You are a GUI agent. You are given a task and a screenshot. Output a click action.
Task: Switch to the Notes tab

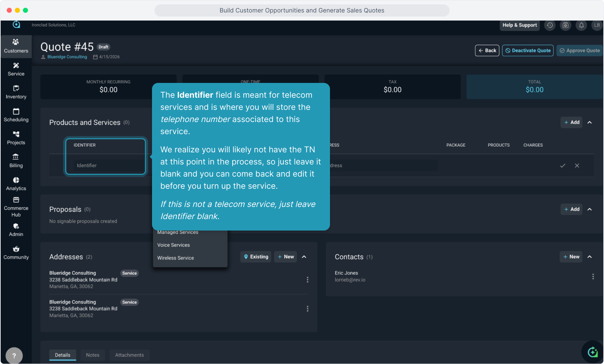tap(93, 355)
